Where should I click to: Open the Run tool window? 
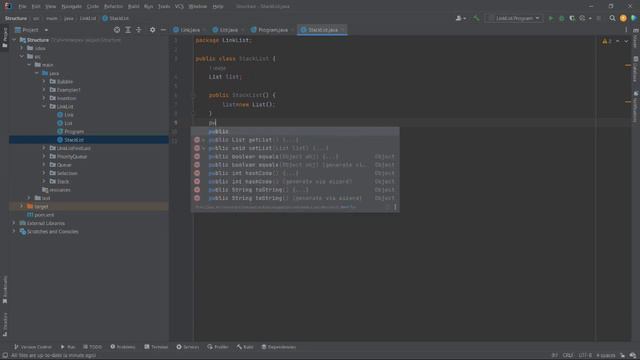point(68,347)
